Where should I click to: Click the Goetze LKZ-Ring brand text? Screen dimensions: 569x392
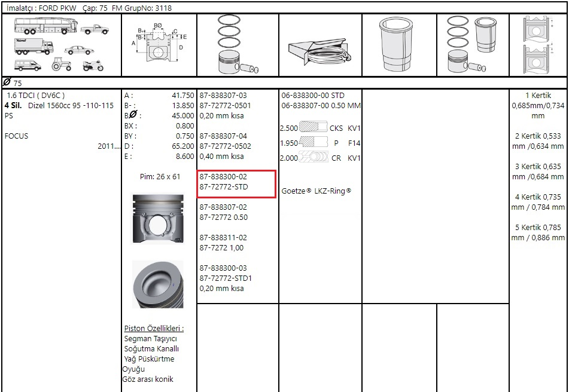[x=317, y=192]
